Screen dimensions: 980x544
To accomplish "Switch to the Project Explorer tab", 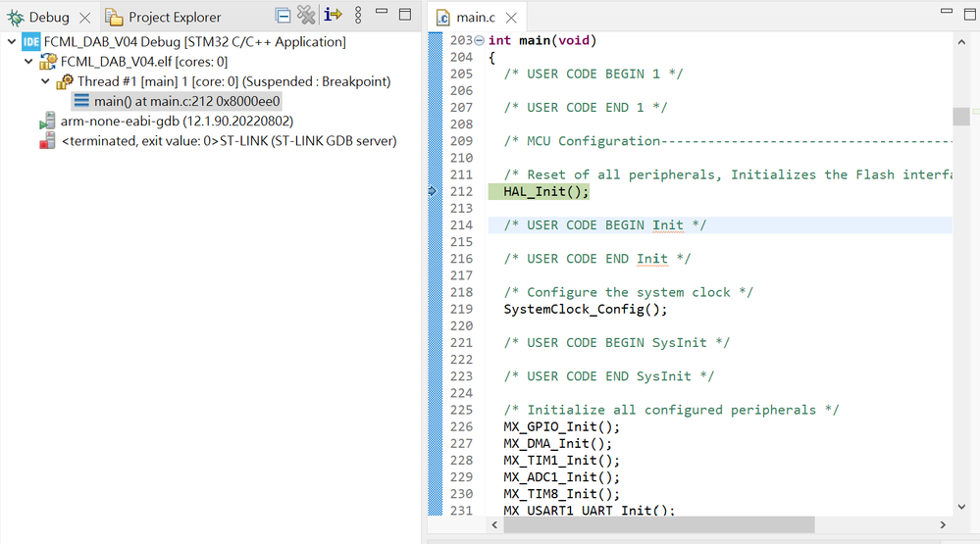I will coord(163,18).
